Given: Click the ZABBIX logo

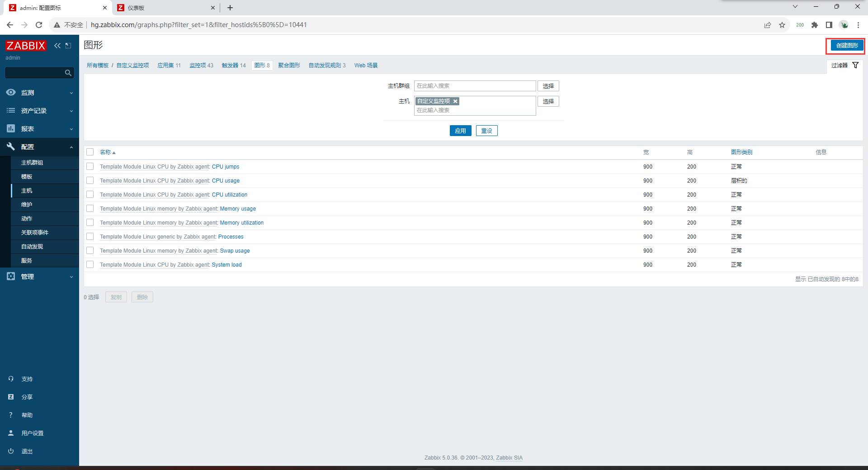Looking at the screenshot, I should coord(26,46).
